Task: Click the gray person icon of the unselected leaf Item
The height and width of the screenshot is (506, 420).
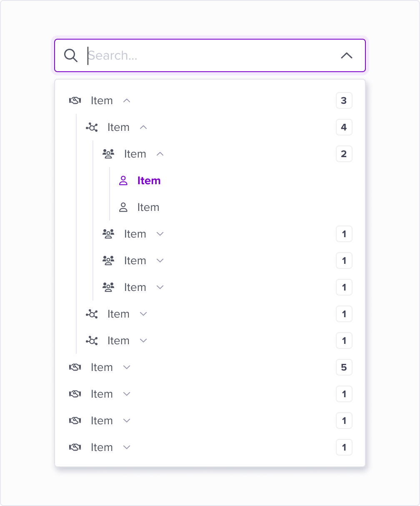Action: (123, 207)
